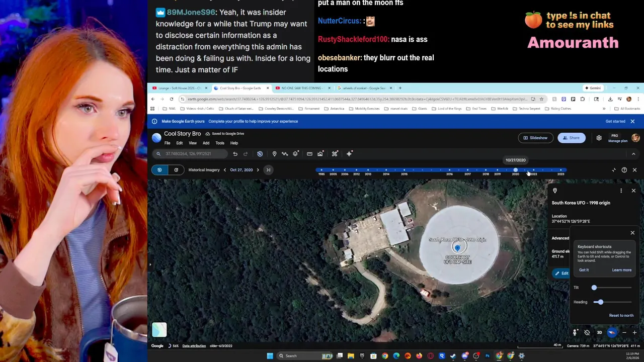Screen dimensions: 644x362
Task: Open the Help menu
Action: click(234, 143)
